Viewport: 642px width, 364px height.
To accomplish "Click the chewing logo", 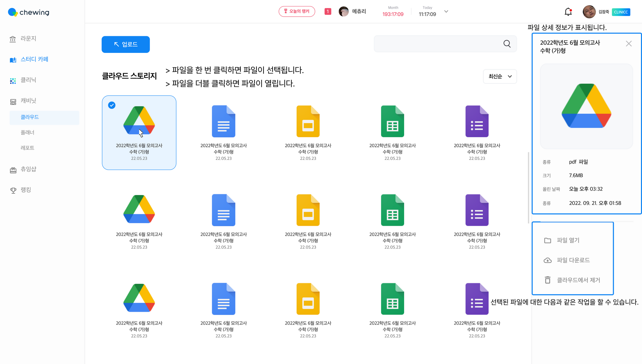I will (29, 12).
